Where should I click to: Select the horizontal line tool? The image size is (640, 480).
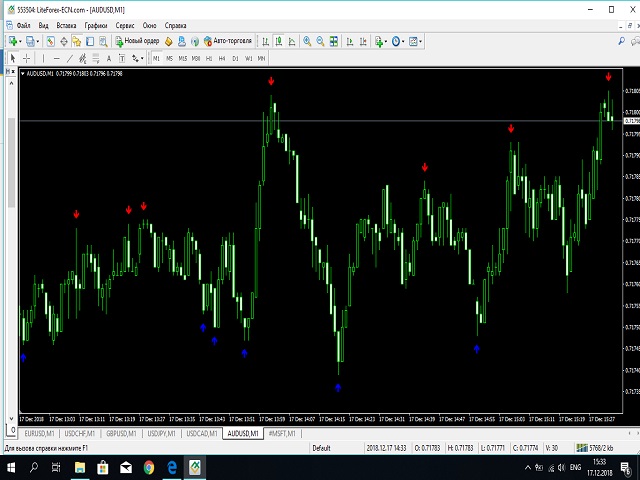(56, 59)
